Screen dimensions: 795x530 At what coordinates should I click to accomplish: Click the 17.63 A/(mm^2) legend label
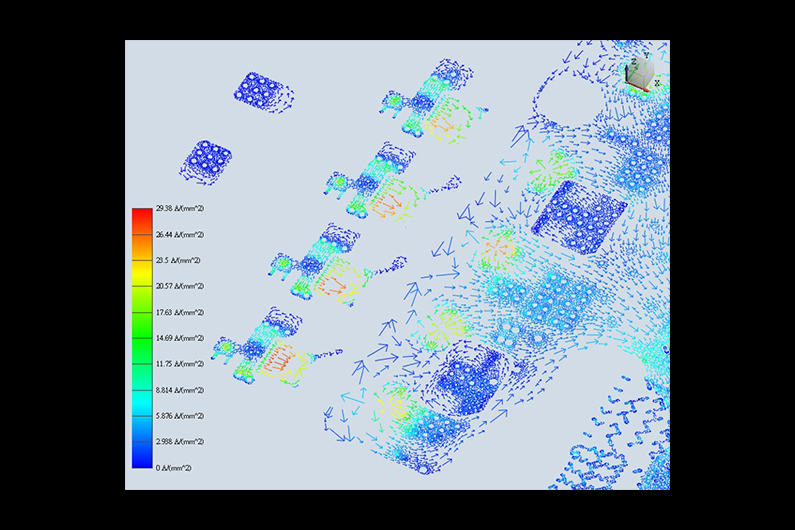click(x=180, y=313)
